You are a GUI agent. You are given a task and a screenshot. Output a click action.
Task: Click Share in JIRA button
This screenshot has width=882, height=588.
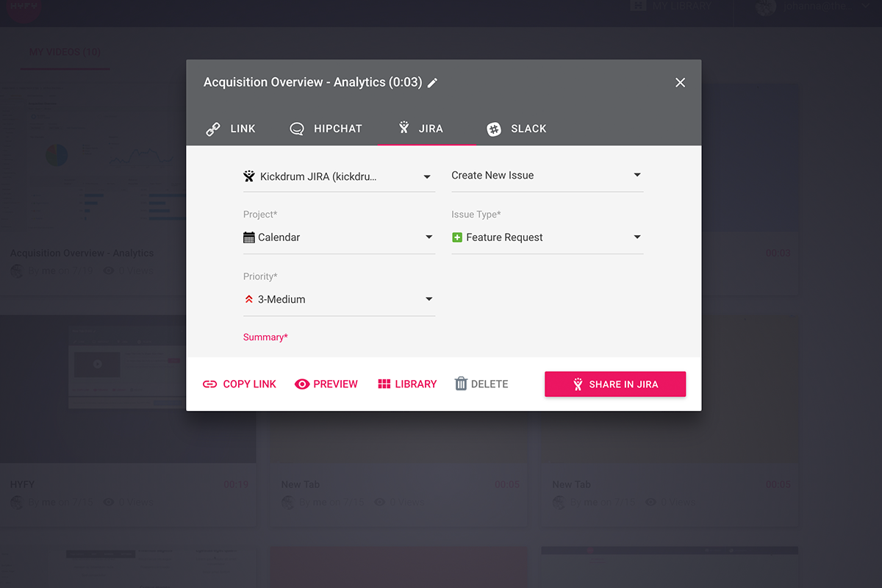(615, 384)
